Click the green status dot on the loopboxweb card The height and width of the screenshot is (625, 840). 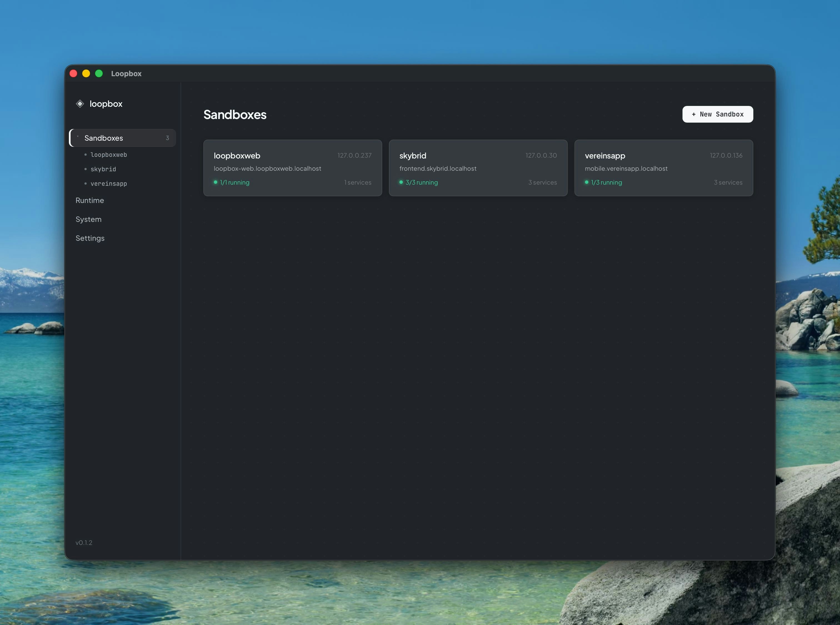pyautogui.click(x=216, y=182)
